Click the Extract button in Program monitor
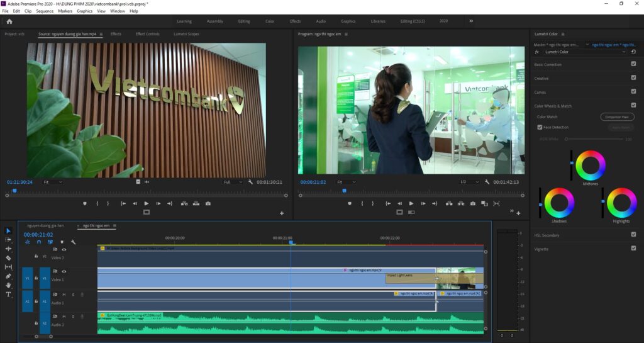The width and height of the screenshot is (644, 343). click(461, 203)
